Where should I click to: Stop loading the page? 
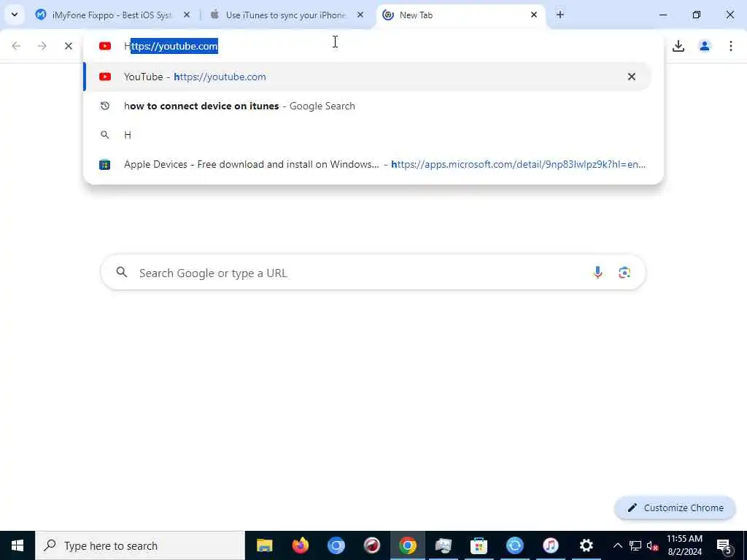69,46
